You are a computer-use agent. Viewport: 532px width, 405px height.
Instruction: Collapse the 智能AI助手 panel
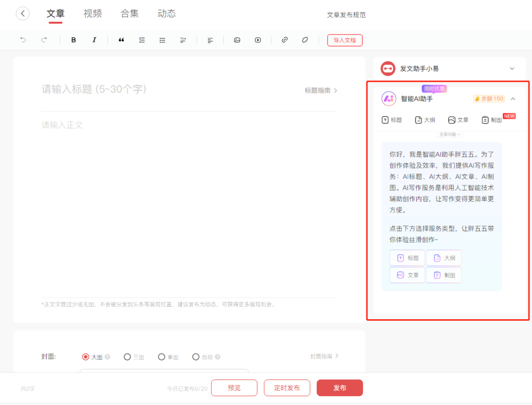click(513, 99)
